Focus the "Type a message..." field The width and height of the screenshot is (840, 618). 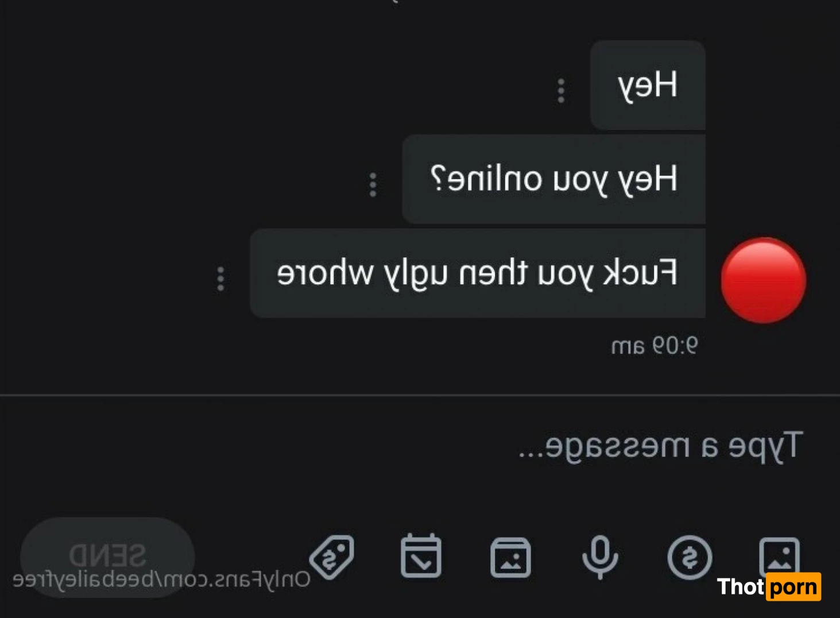pyautogui.click(x=420, y=446)
